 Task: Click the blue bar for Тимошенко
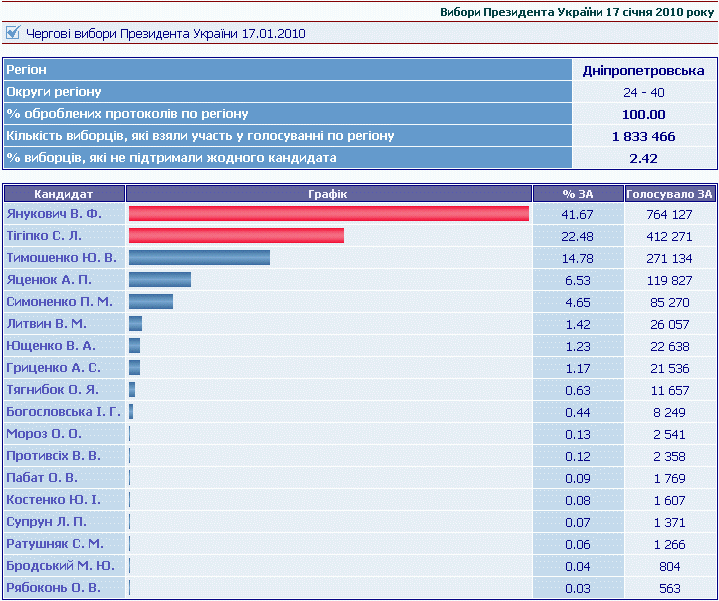click(199, 258)
